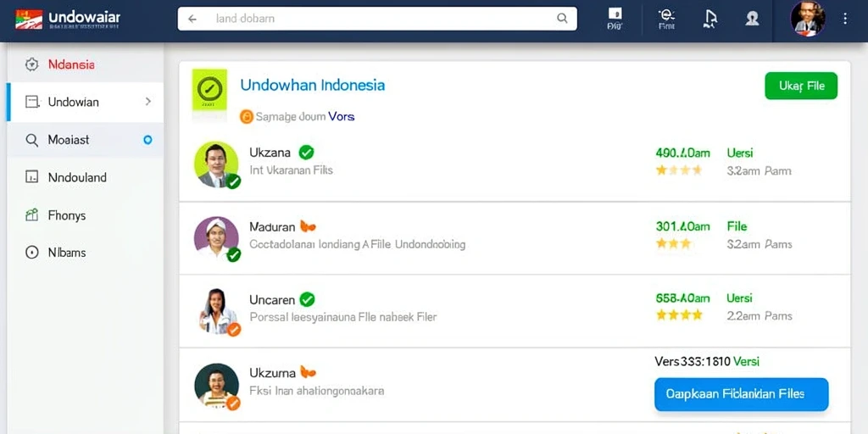Click the star rating in Ukzana row
This screenshot has width=868, height=434.
point(679,170)
